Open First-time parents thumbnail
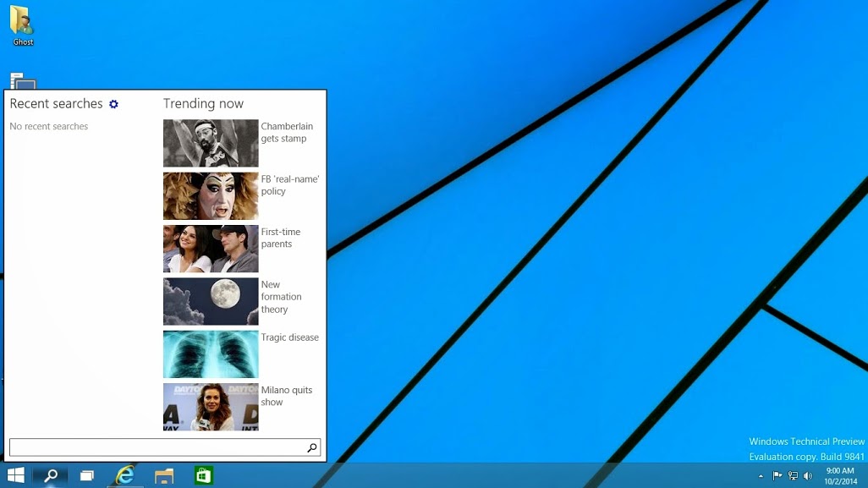The width and height of the screenshot is (868, 488). [x=211, y=249]
